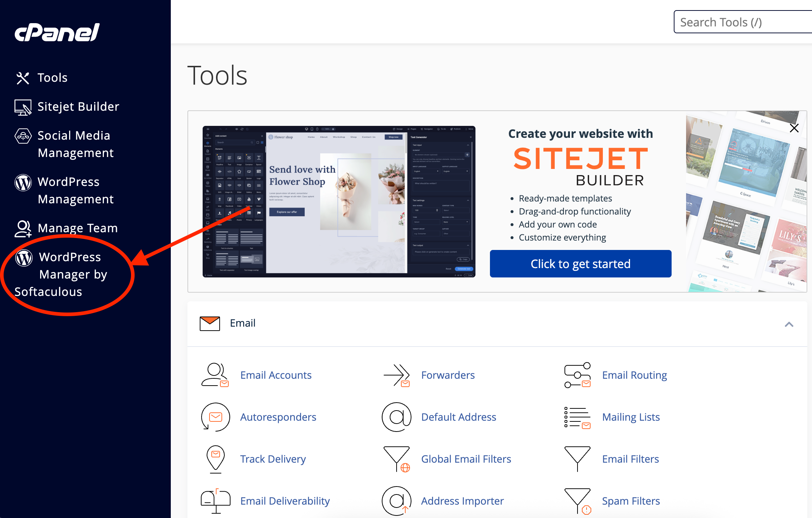The height and width of the screenshot is (518, 812).
Task: Click the Spam Filters funnel icon
Action: tap(578, 501)
